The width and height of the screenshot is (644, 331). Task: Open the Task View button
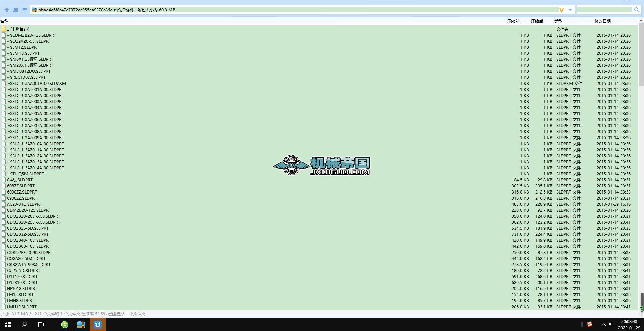click(40, 325)
